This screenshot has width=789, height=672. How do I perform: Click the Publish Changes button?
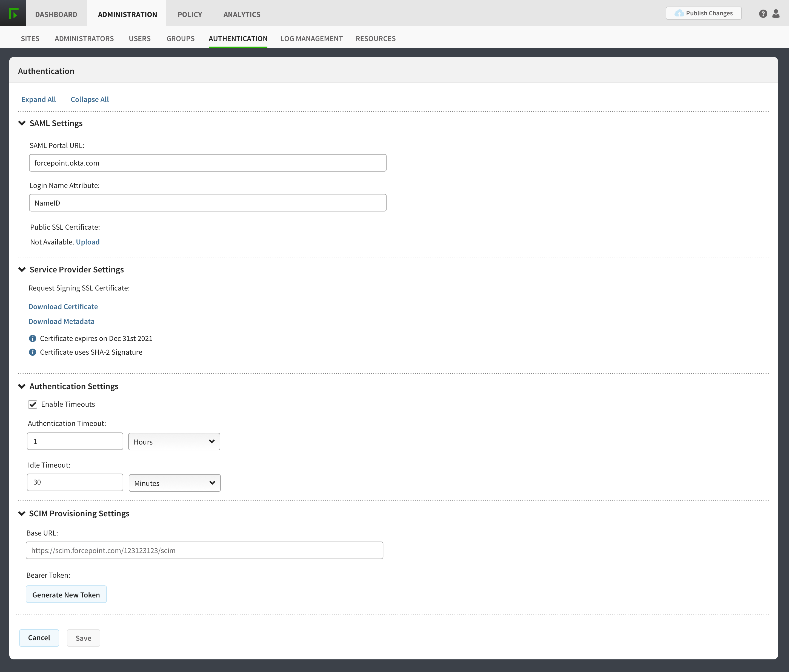[x=703, y=13]
